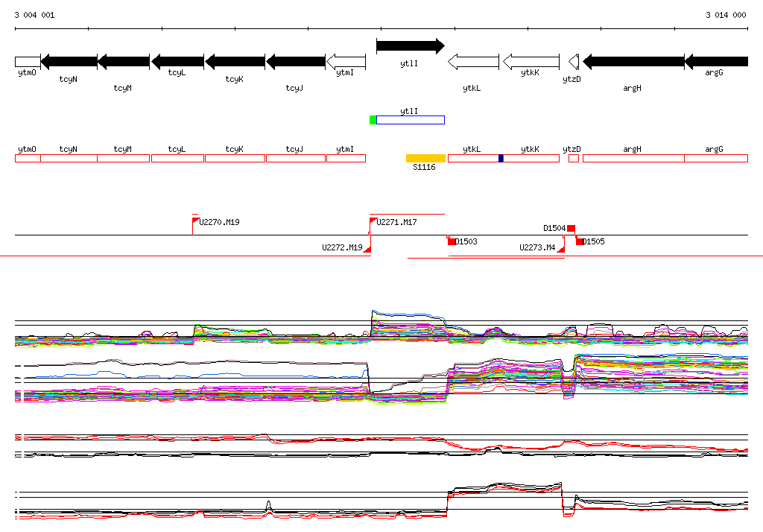Viewport: 763px width, 532px height.
Task: Click the green square left of the blue ytlI box
Action: (373, 120)
